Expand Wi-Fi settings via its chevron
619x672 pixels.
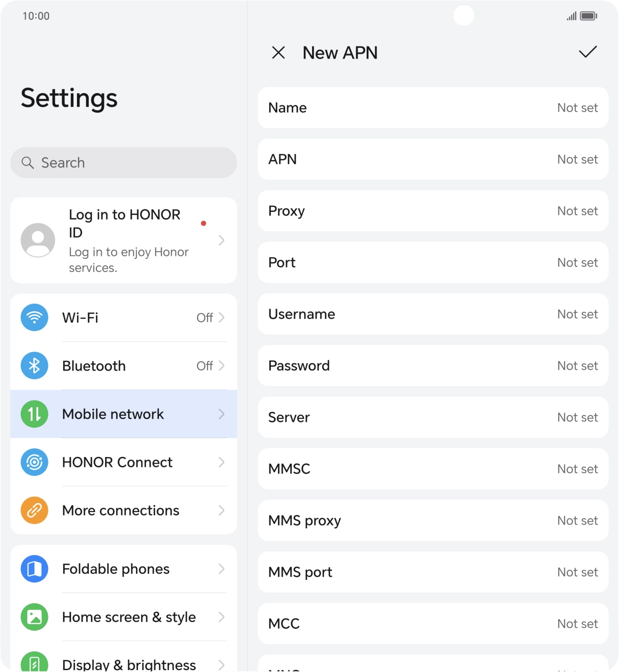(x=221, y=317)
